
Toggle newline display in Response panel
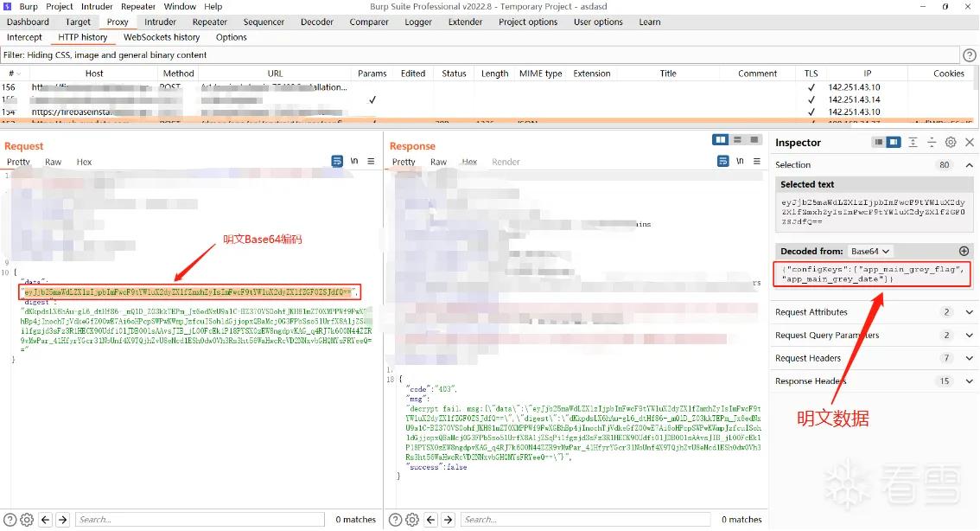point(740,162)
